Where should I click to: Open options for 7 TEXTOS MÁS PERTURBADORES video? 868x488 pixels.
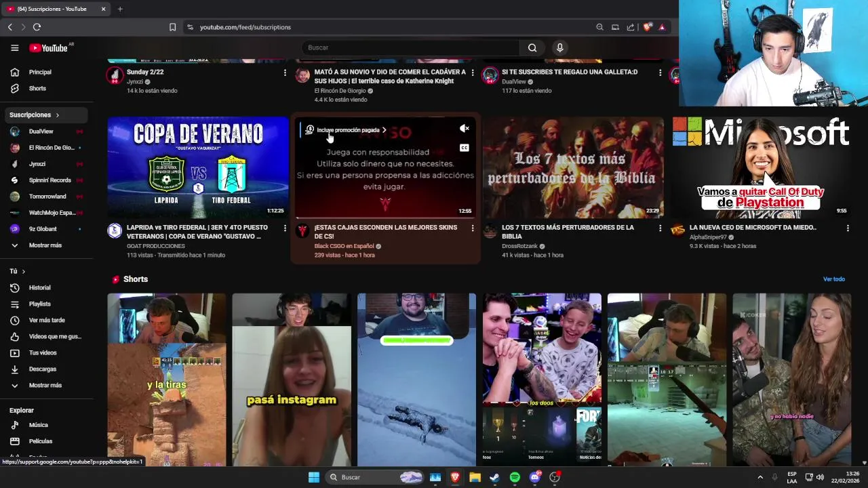pyautogui.click(x=660, y=228)
